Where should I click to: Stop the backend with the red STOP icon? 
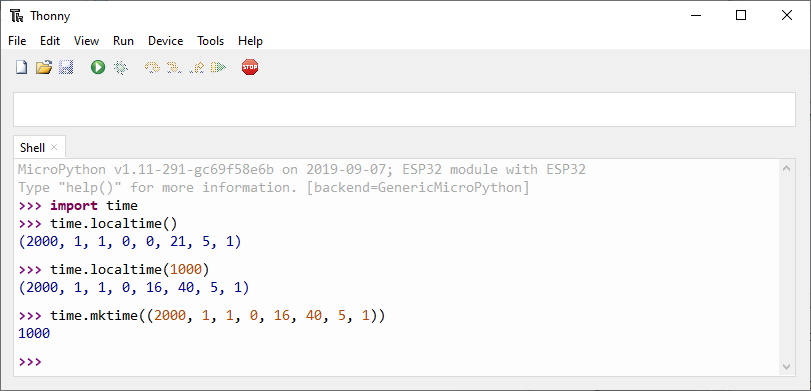(x=250, y=67)
